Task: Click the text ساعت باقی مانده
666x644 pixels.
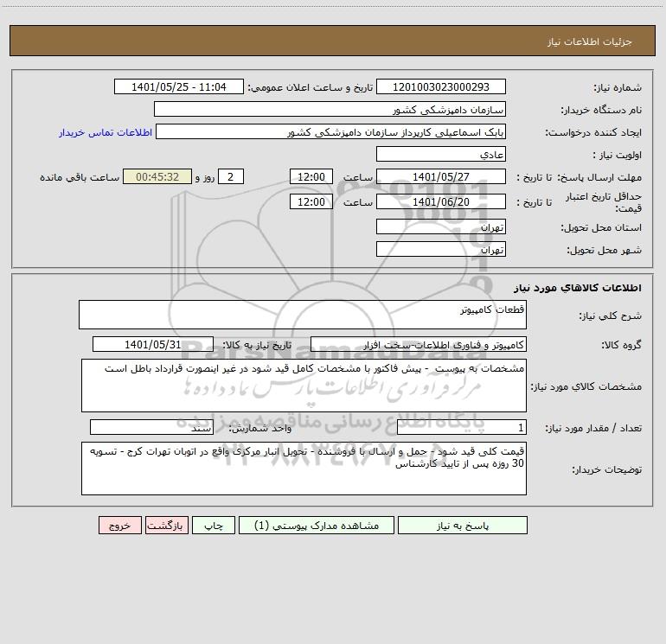Action: [x=80, y=177]
